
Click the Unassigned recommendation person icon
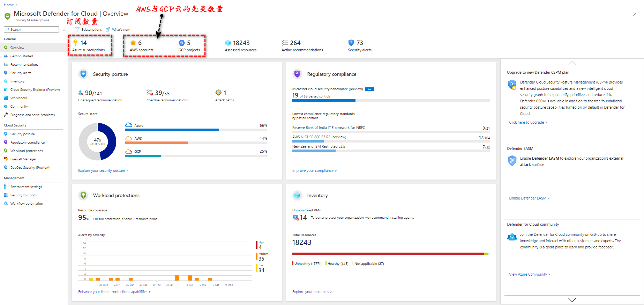click(81, 93)
